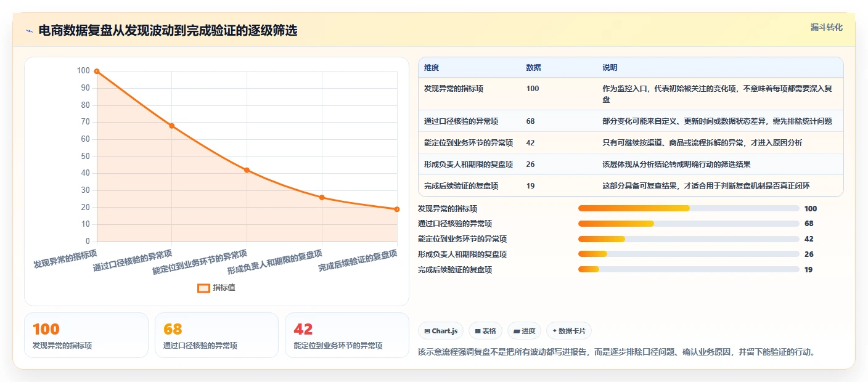The width and height of the screenshot is (868, 382).
Task: Click the dashboard title 电商数据复盘
Action: coord(168,31)
